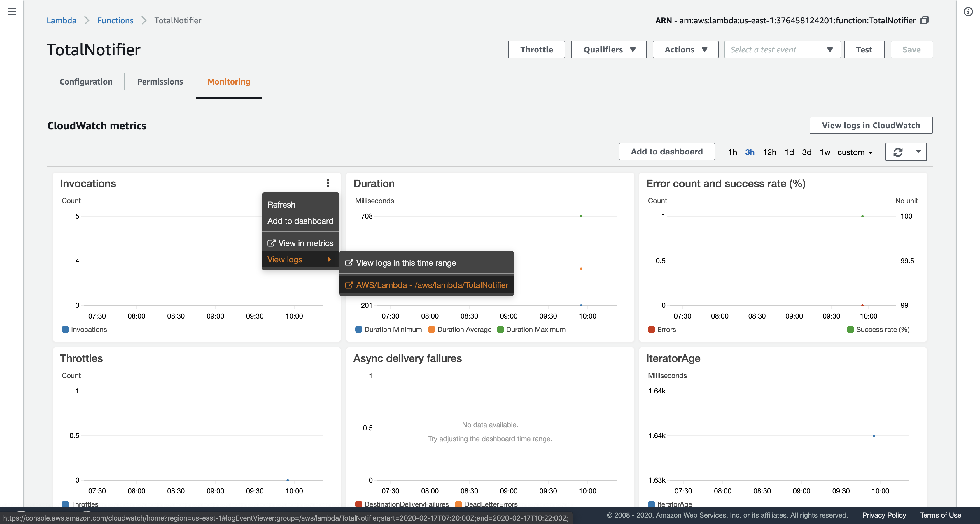Expand the Qualifiers dropdown
This screenshot has height=524, width=980.
tap(608, 50)
